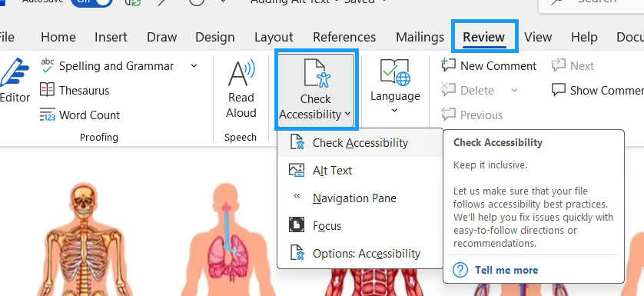Choose Check Accessibility in the dropdown menu
The image size is (644, 296).
[x=360, y=143]
